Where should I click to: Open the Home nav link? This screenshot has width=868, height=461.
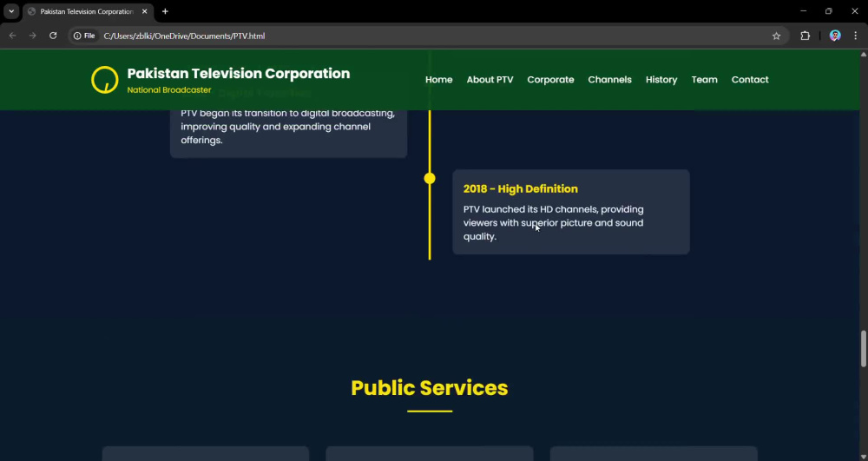[438, 80]
